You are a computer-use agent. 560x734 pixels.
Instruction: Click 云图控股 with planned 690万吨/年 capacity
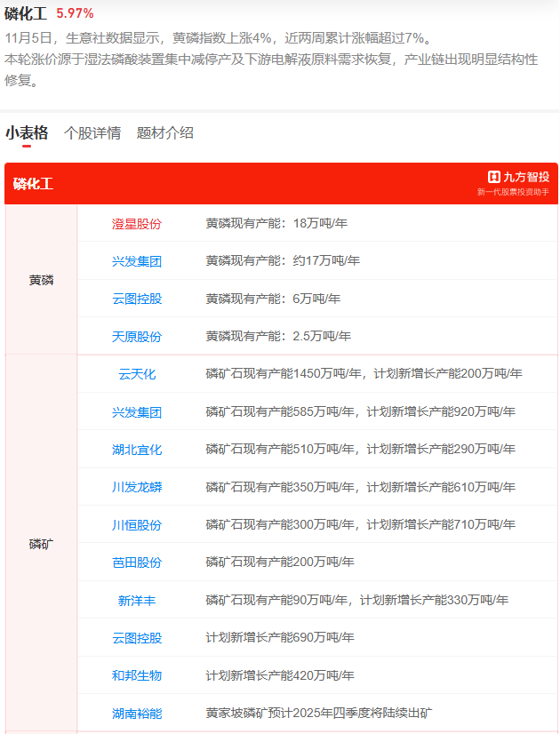click(x=137, y=638)
